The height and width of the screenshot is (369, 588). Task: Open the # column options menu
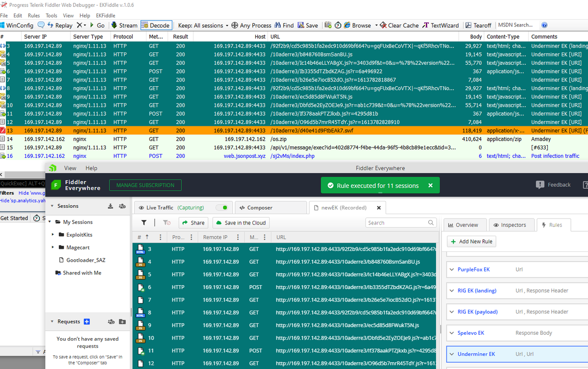tap(160, 237)
